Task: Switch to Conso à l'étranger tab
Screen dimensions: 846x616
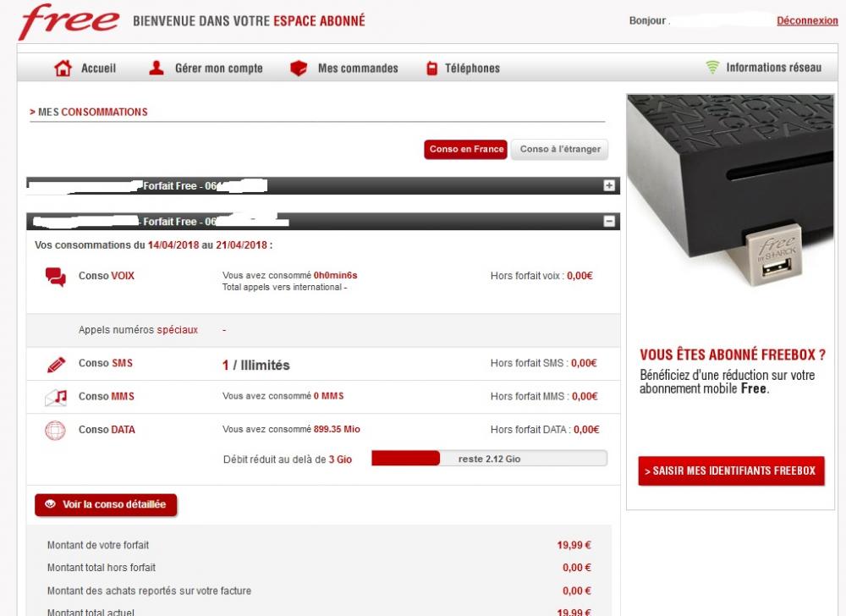Action: point(559,150)
